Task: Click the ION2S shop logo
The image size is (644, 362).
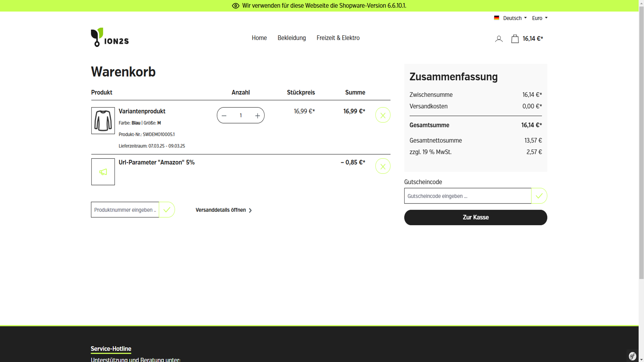Action: (110, 37)
